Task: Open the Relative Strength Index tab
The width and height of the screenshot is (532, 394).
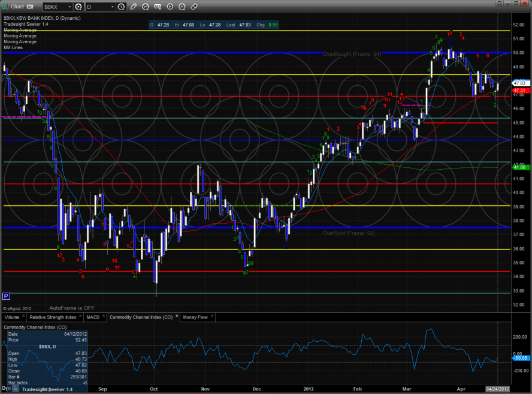Action: (x=53, y=317)
